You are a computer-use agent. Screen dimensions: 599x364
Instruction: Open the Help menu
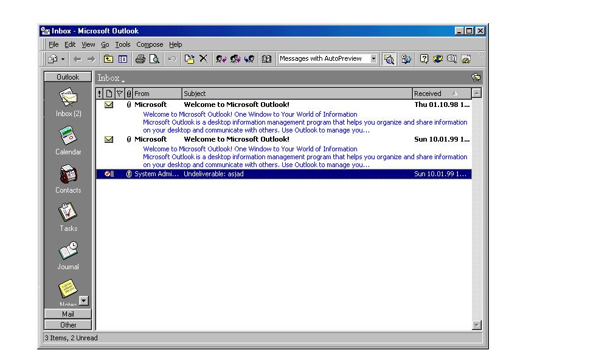pyautogui.click(x=175, y=44)
